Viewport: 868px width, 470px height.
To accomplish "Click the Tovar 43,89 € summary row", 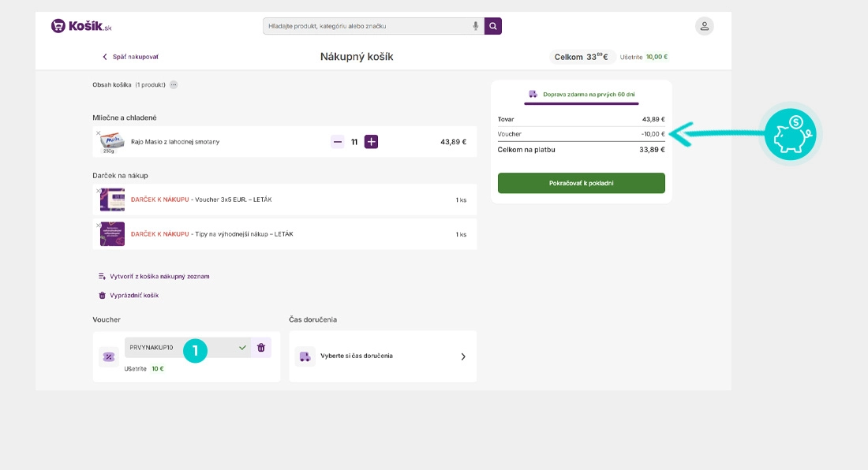I will (x=582, y=119).
